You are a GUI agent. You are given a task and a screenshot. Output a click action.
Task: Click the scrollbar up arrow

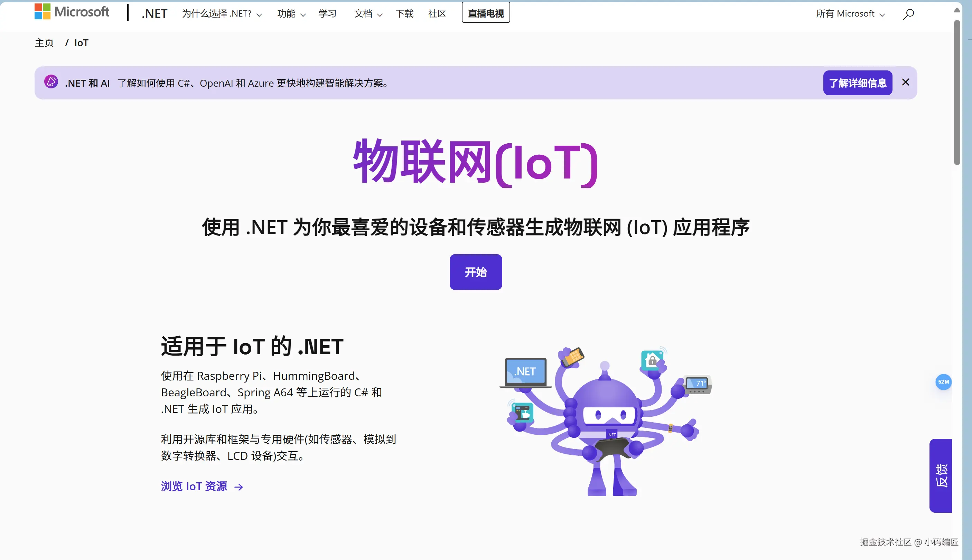956,10
